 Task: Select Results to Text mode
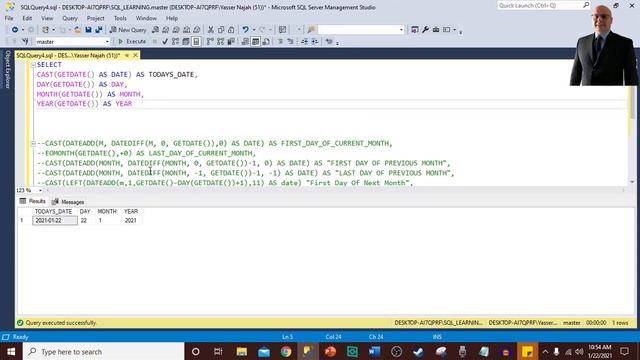[245, 41]
